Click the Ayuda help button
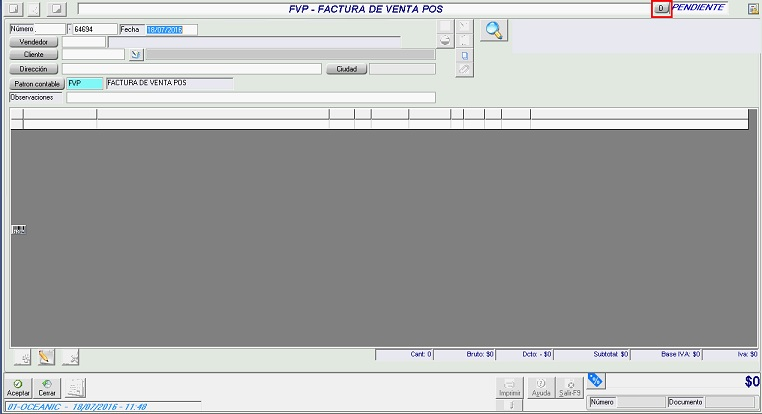This screenshot has width=762, height=414. [541, 388]
